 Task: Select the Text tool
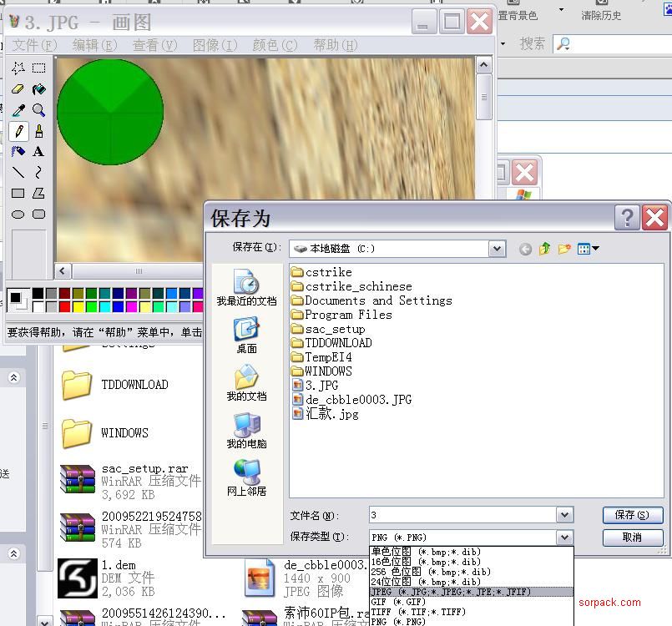tap(38, 151)
